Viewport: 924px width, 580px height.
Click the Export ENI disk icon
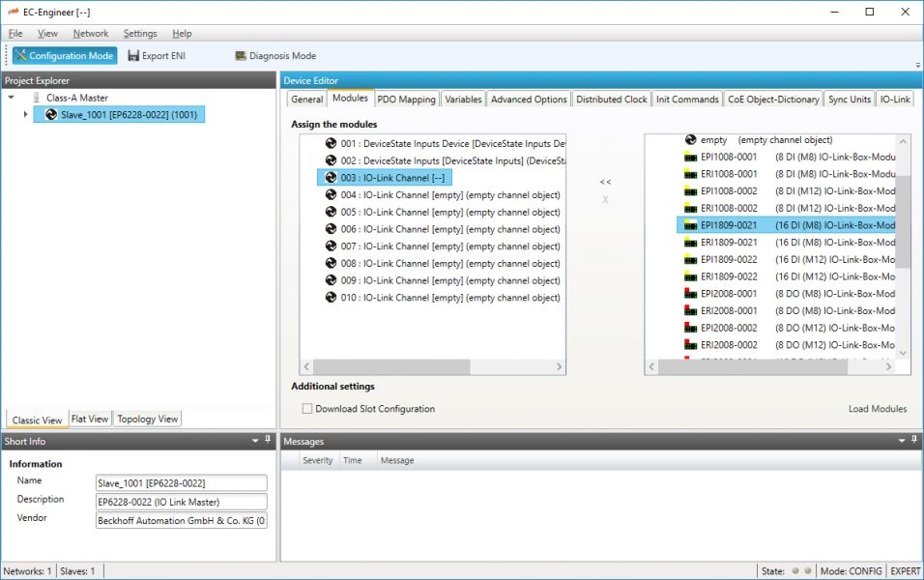(x=133, y=56)
